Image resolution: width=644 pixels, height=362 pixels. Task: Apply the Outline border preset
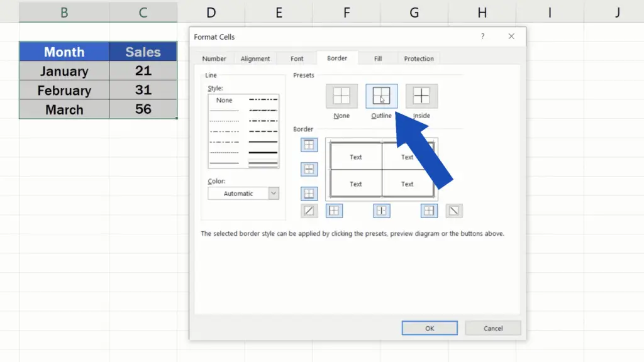coord(381,96)
